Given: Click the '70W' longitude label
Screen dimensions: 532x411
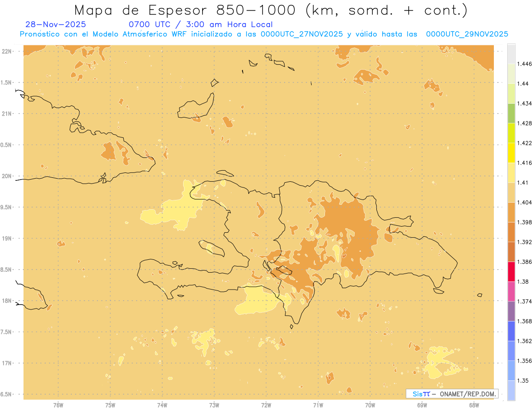Looking at the screenshot, I should point(370,405).
